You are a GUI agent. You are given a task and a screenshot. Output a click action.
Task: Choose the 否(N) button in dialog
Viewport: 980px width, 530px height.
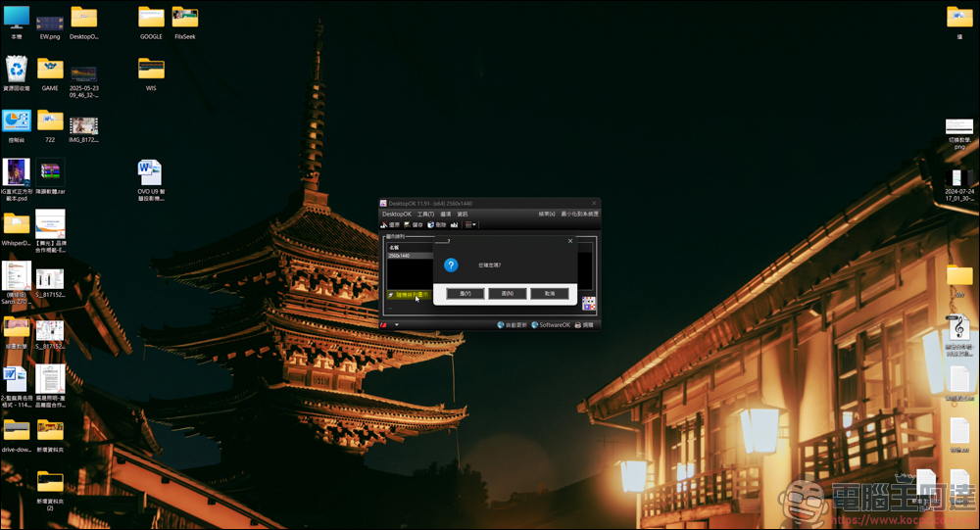507,293
